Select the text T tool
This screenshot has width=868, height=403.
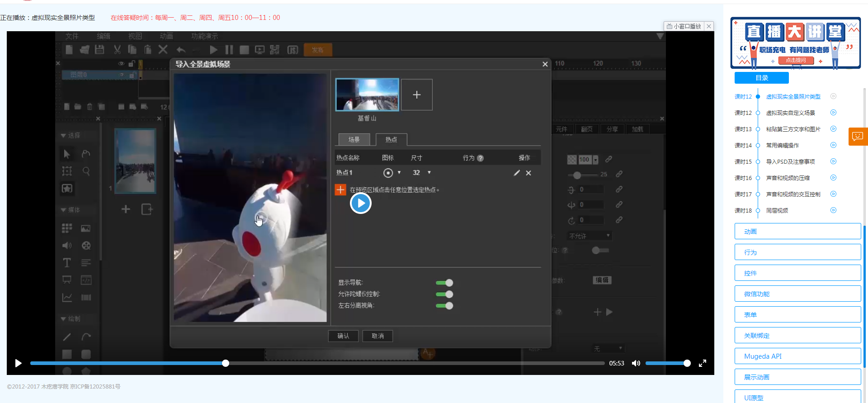point(67,263)
